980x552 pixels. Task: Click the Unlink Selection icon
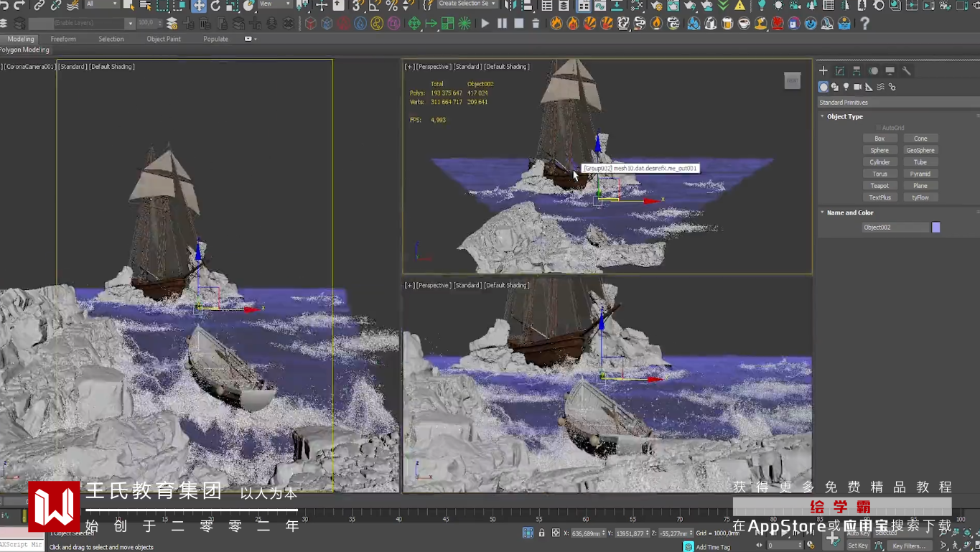[56, 6]
